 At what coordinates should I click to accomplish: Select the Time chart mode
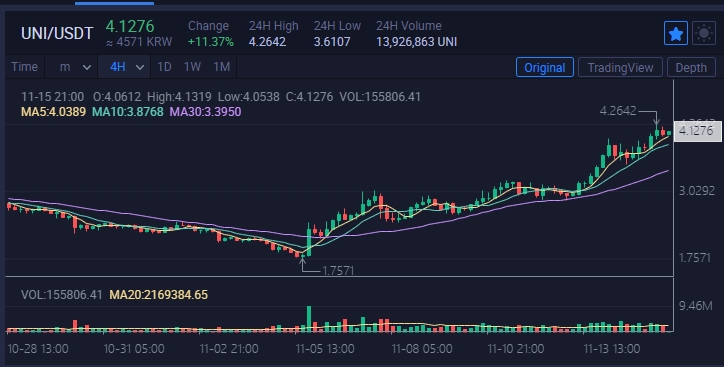[x=24, y=67]
